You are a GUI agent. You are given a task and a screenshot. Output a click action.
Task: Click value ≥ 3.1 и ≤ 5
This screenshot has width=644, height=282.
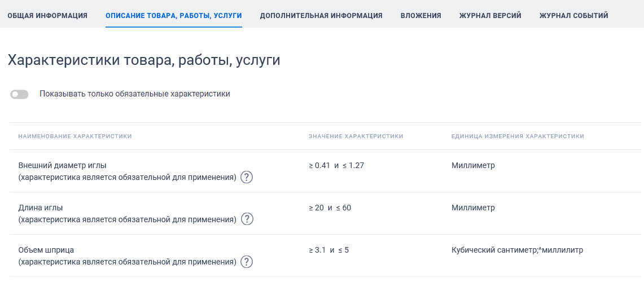(328, 250)
